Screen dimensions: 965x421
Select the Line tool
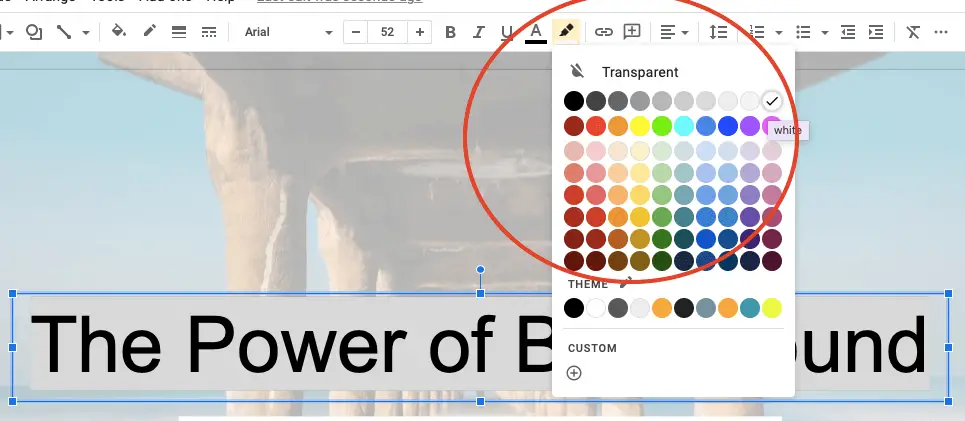[x=64, y=32]
